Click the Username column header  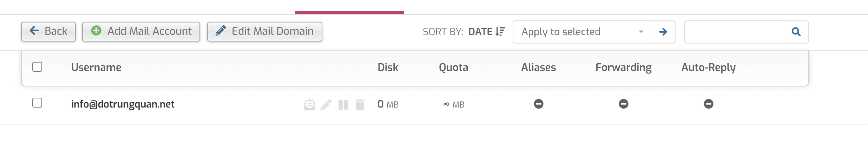96,67
